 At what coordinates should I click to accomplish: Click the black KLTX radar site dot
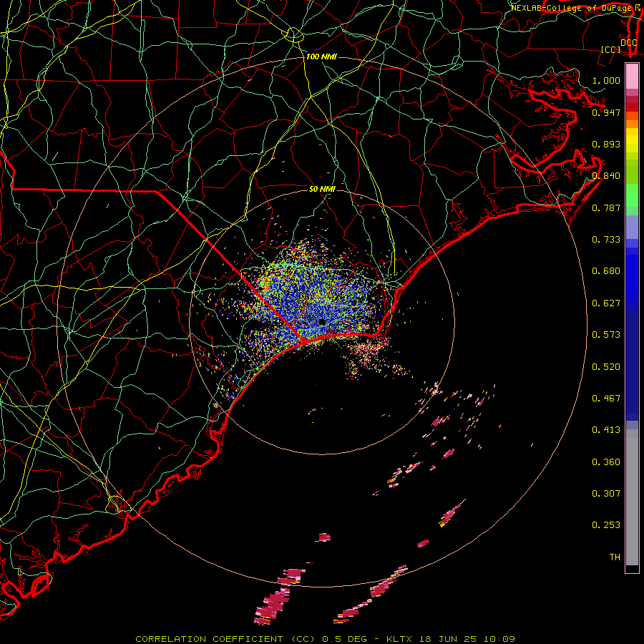322,321
